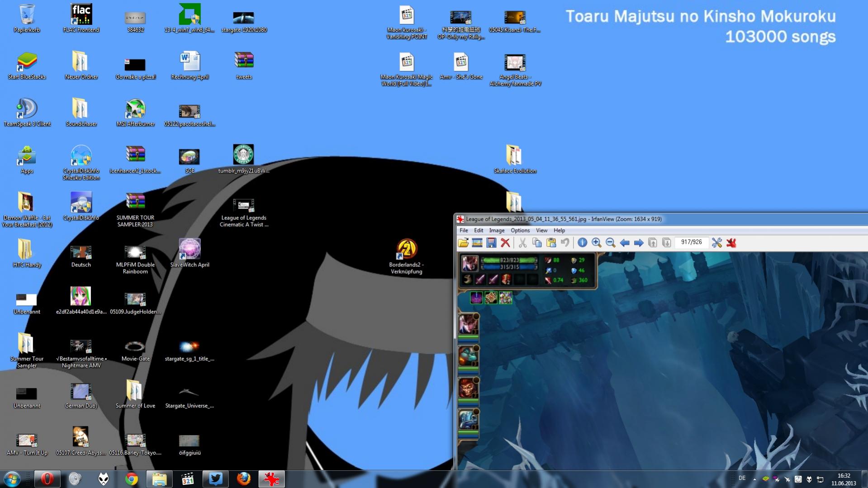Open the Twitter app on the taskbar
Image resolution: width=868 pixels, height=488 pixels.
point(215,479)
